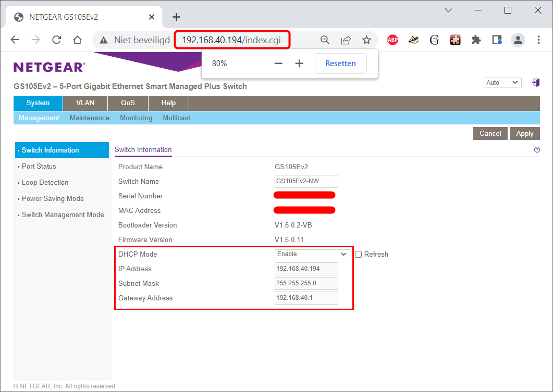553x392 pixels.
Task: Click the Switch Name input field
Action: tap(306, 181)
